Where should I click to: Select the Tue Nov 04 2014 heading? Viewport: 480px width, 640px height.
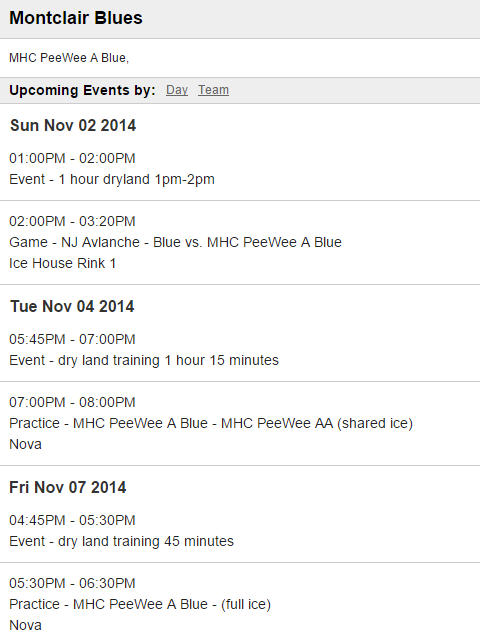(72, 307)
